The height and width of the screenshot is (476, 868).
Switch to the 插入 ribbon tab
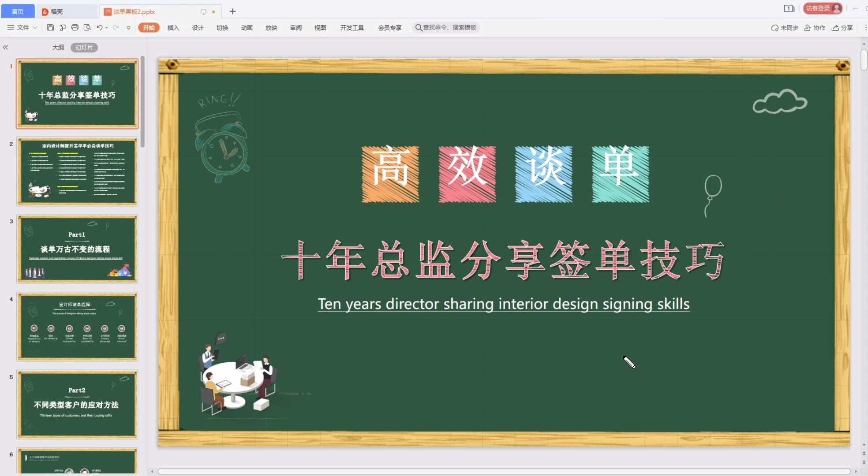point(173,28)
